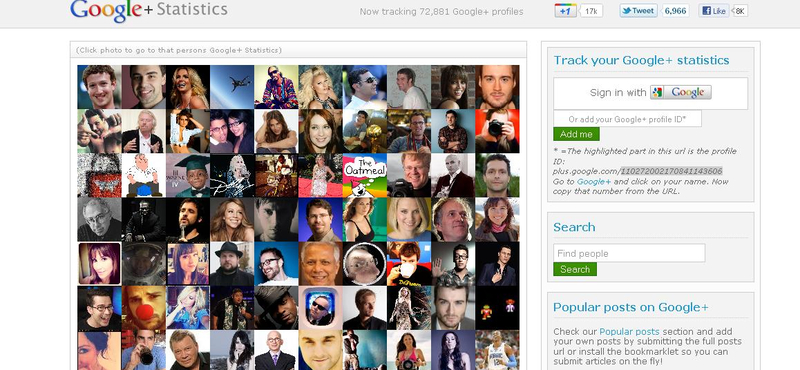Open the red clown nose thumbnail
This screenshot has width=800, height=370.
tap(143, 308)
